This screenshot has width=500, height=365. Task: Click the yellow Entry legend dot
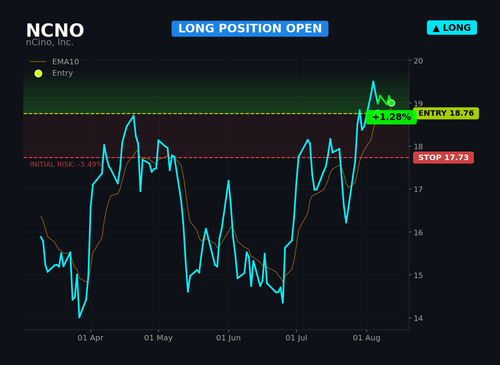(x=38, y=73)
